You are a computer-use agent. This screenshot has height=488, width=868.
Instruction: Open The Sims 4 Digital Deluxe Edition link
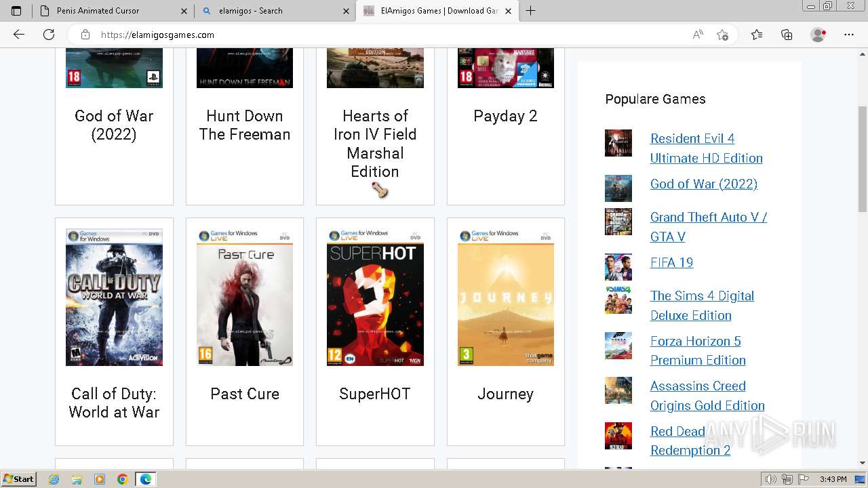[x=702, y=305]
